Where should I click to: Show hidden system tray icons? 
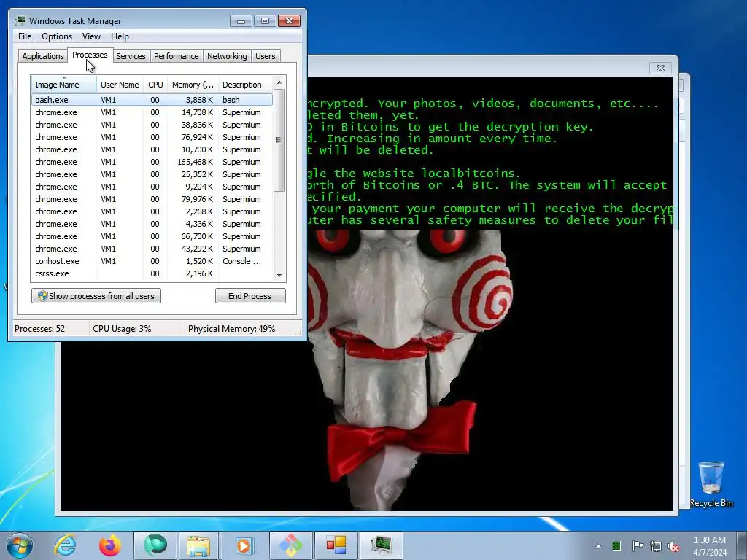pyautogui.click(x=598, y=546)
